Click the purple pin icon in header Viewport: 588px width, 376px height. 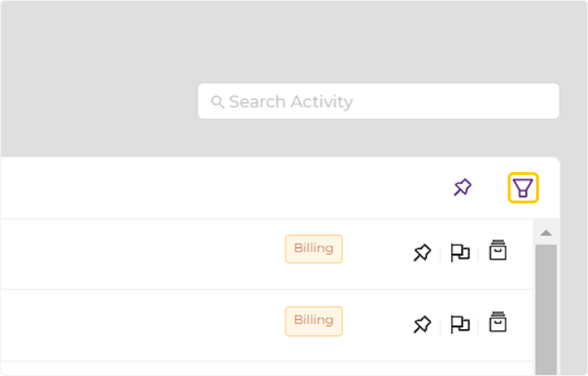point(462,188)
